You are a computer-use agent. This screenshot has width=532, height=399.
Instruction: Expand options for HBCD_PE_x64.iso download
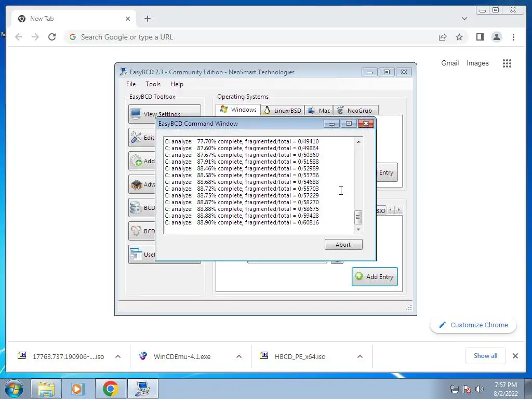(x=360, y=356)
